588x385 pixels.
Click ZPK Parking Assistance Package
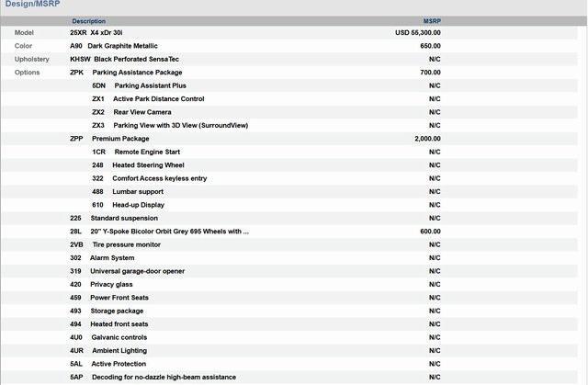click(126, 73)
